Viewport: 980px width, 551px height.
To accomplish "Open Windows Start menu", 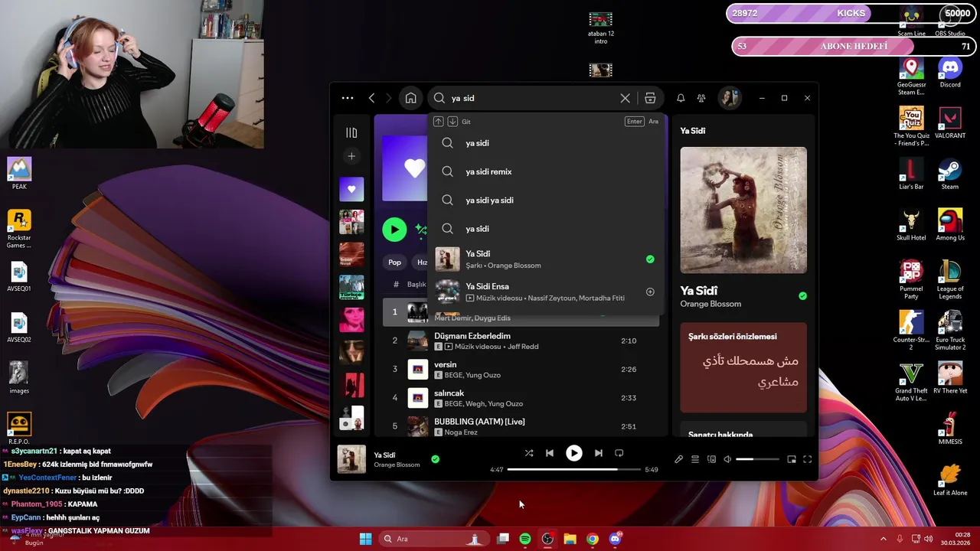I will click(x=366, y=539).
